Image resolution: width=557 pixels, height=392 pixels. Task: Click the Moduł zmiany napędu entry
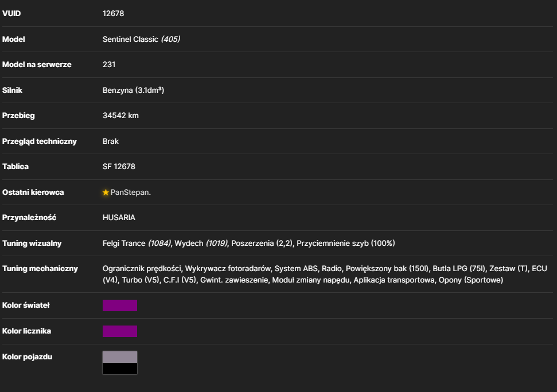point(311,280)
